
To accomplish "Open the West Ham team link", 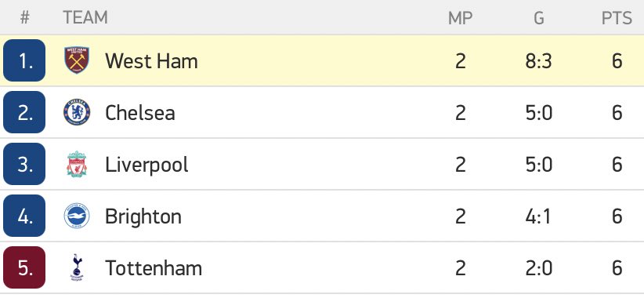I will pos(151,61).
